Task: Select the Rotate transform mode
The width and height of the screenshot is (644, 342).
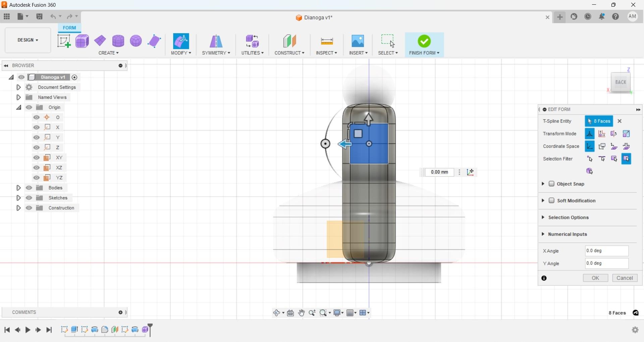Action: point(613,133)
